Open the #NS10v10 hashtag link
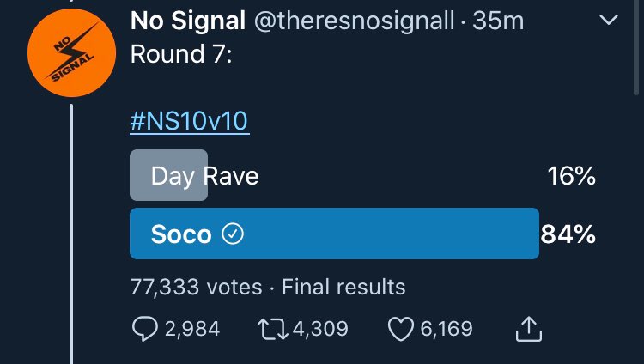 pos(190,121)
